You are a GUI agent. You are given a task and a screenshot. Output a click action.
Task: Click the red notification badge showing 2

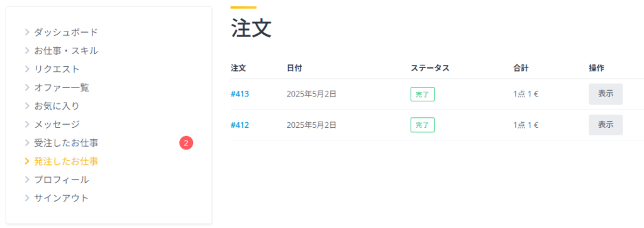point(186,143)
